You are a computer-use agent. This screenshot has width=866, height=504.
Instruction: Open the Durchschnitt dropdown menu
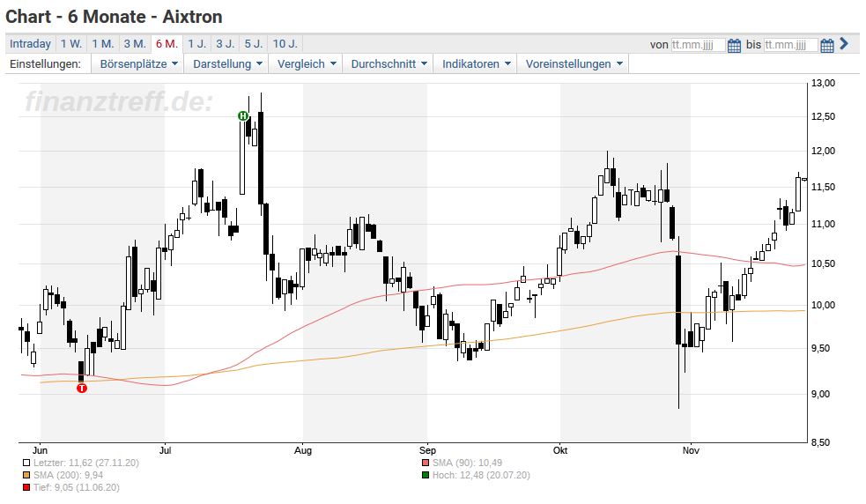[x=389, y=63]
